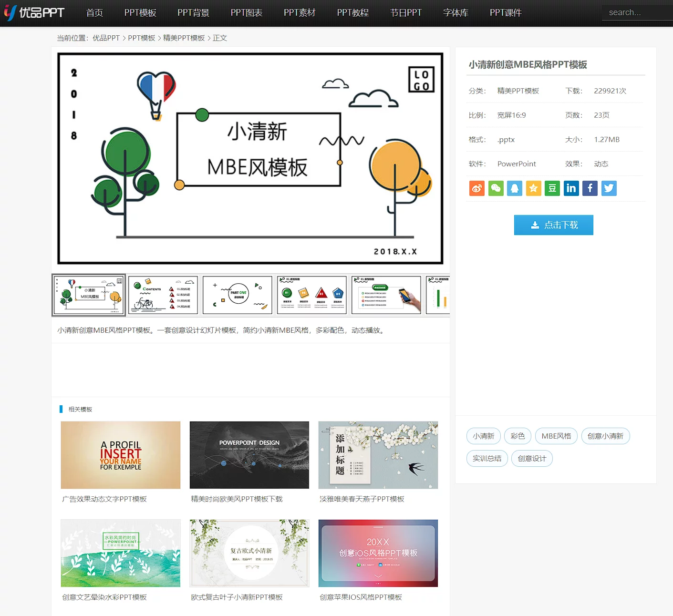
Task: Share the template on Facebook
Action: click(x=590, y=188)
